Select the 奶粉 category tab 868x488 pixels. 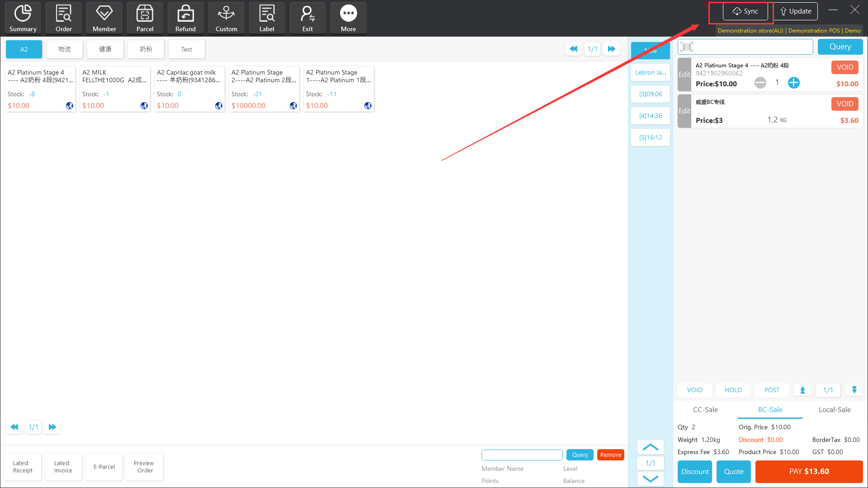[146, 49]
